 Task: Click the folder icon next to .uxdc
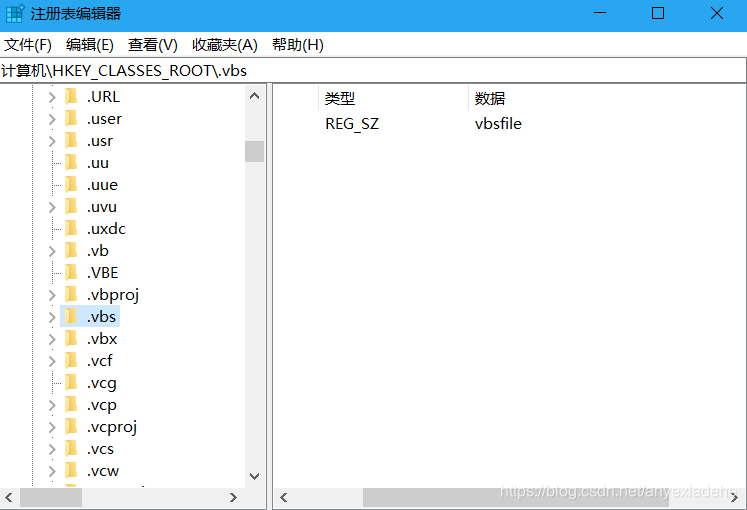click(x=71, y=229)
